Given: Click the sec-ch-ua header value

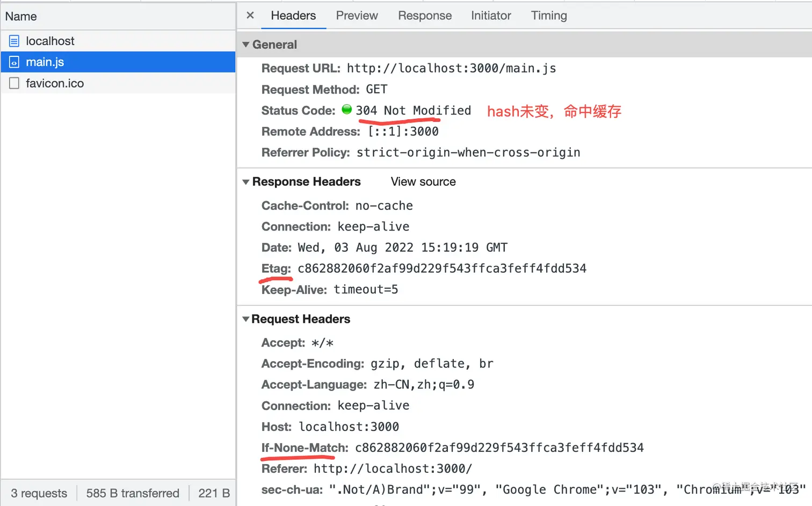Looking at the screenshot, I should coord(567,490).
